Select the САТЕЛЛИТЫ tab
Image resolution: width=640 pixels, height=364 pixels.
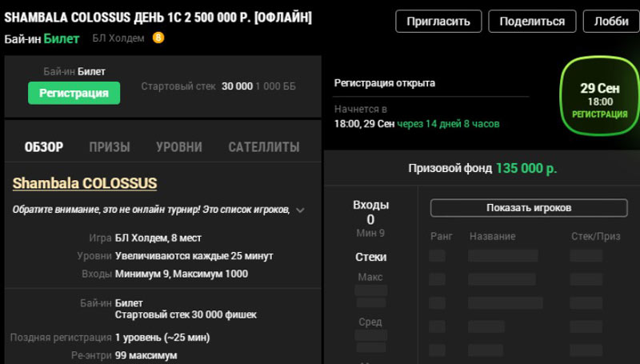264,147
